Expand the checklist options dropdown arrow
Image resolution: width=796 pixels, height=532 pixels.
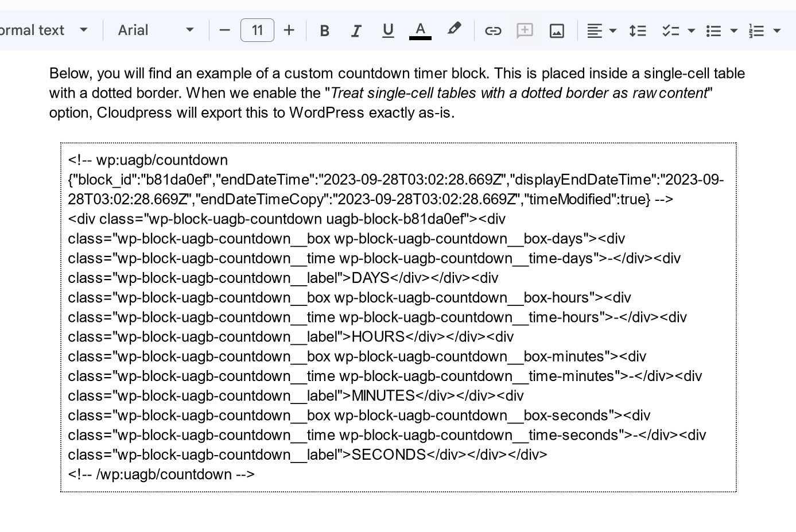pyautogui.click(x=692, y=30)
